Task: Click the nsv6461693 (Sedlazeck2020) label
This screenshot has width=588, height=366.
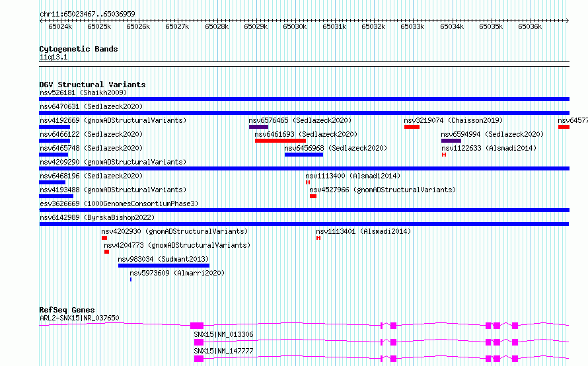Action: [306, 134]
